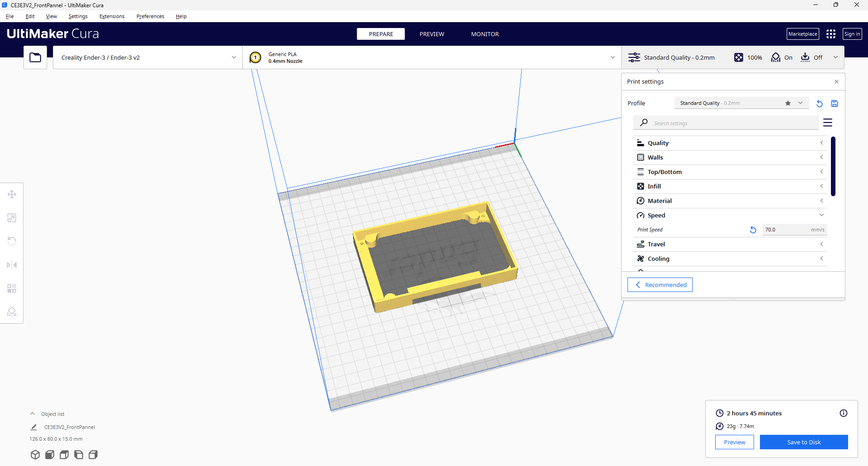
Task: Expand the Walls settings category
Action: point(730,157)
